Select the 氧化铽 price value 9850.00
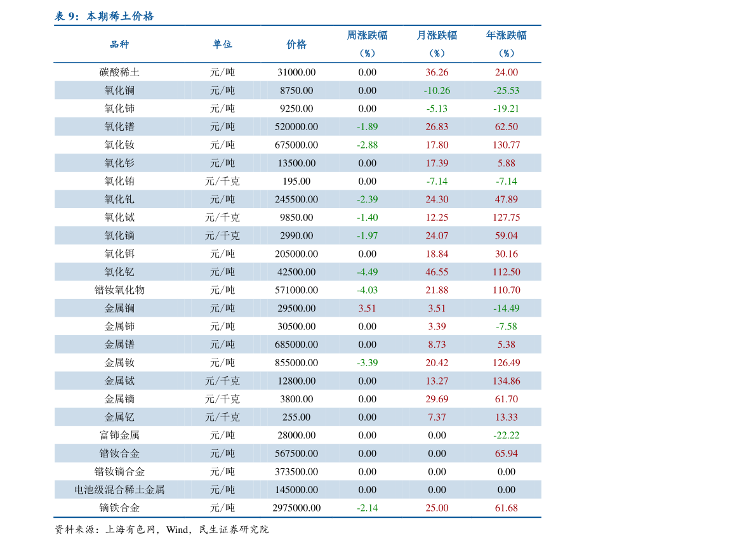 (296, 217)
